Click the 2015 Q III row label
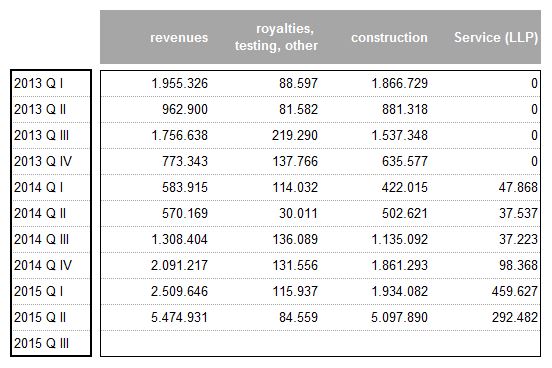 (41, 343)
